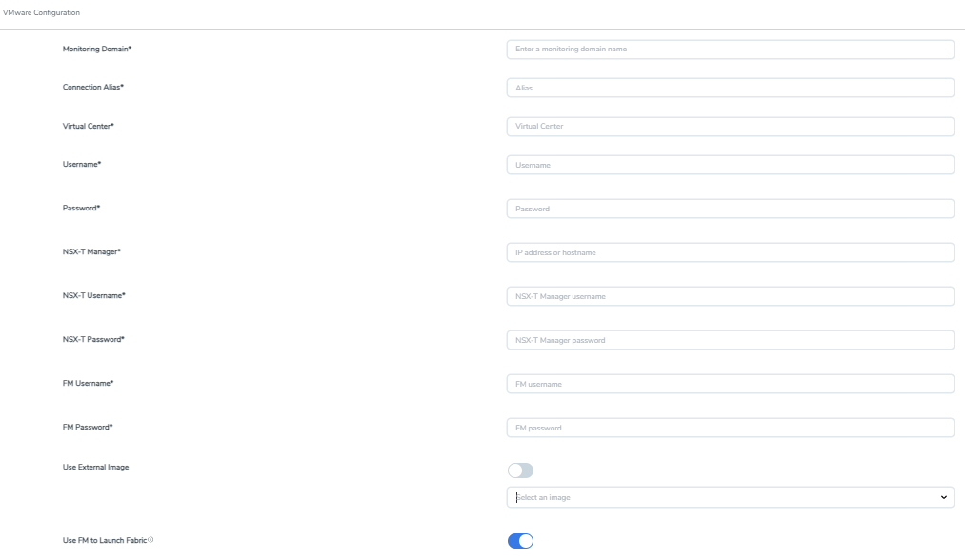Screen dimensions: 965x560
Task: Focus the Connection Alias input field
Action: (x=730, y=88)
